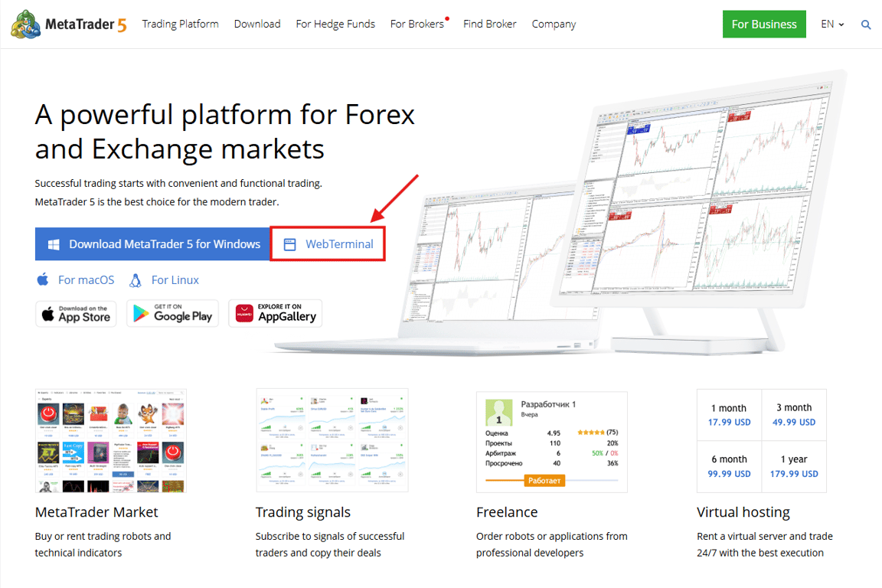Screen dimensions: 882x588
Task: Select the 1 year 179.99 USD hosting option
Action: (x=794, y=465)
